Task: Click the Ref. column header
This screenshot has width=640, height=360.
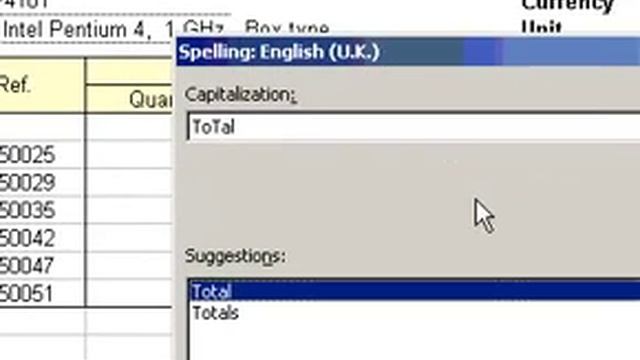Action: (42, 85)
